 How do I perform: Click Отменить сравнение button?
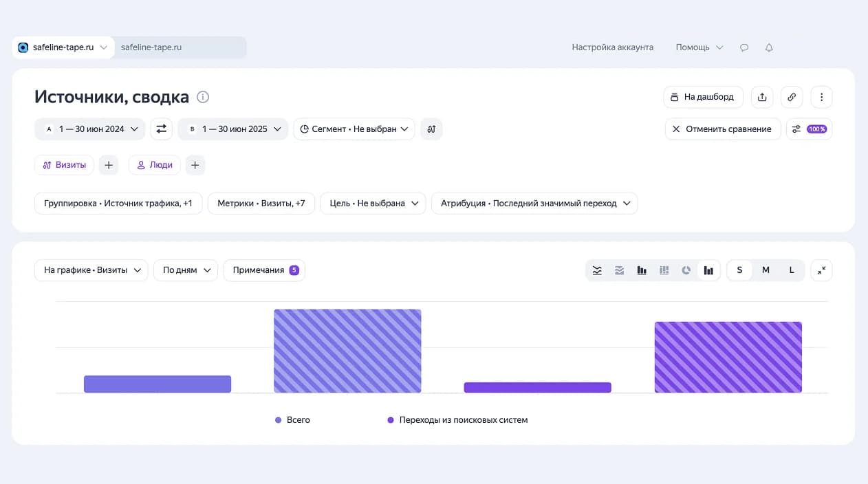[x=723, y=129]
